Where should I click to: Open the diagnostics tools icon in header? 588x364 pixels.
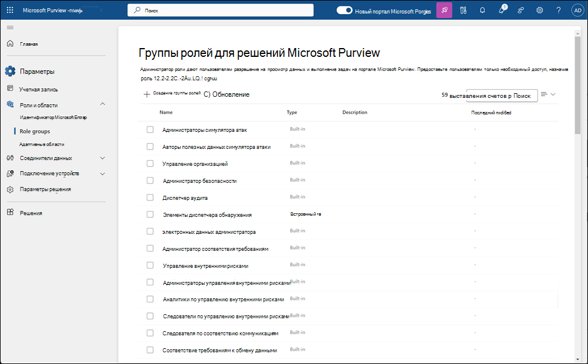point(463,10)
